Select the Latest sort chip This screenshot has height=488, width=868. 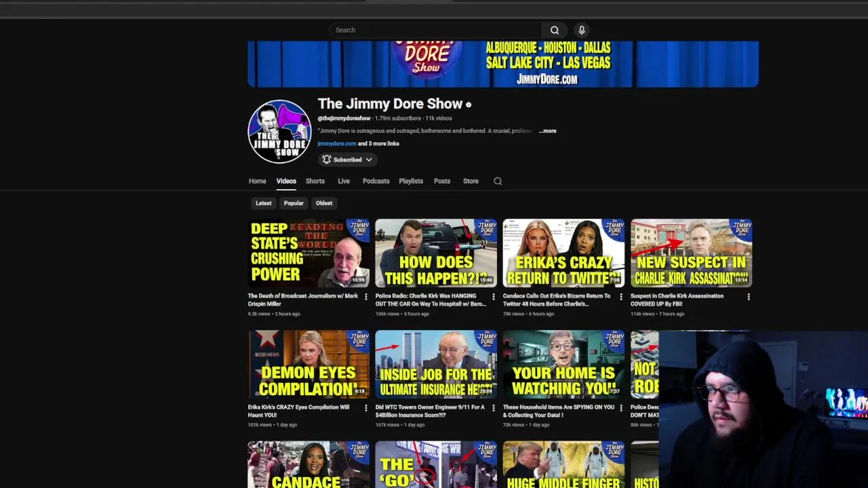(263, 203)
